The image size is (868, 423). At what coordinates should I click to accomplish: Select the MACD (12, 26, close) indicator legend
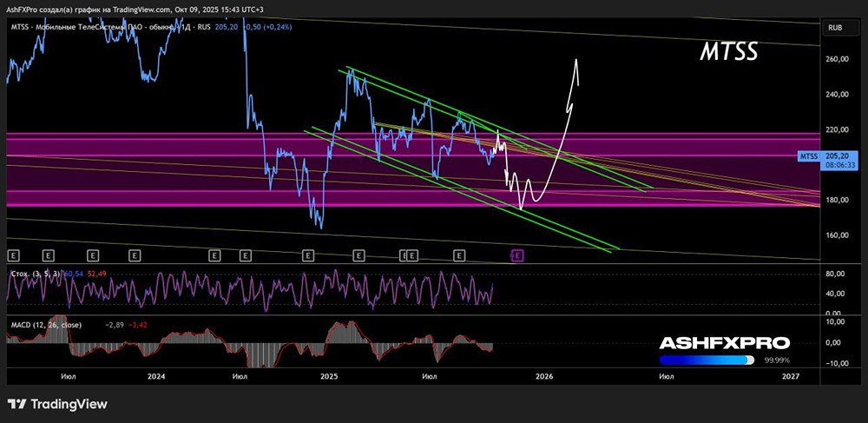pos(47,325)
